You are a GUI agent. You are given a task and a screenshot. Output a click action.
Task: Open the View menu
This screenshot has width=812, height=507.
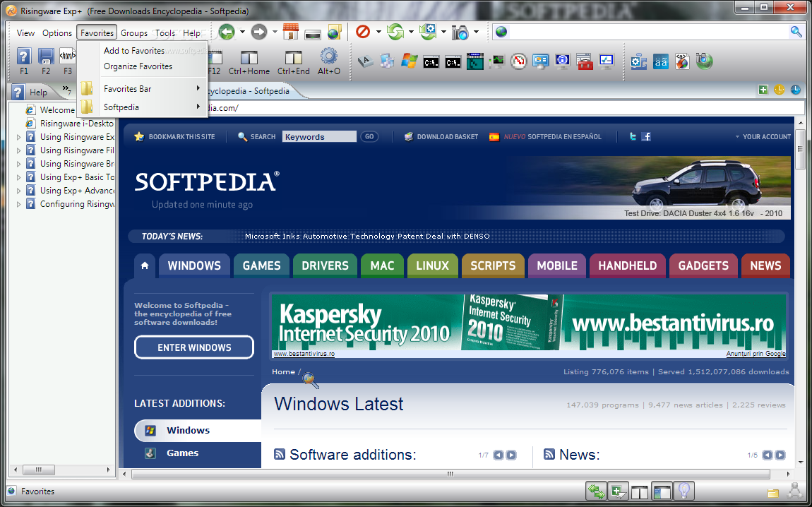pyautogui.click(x=25, y=32)
